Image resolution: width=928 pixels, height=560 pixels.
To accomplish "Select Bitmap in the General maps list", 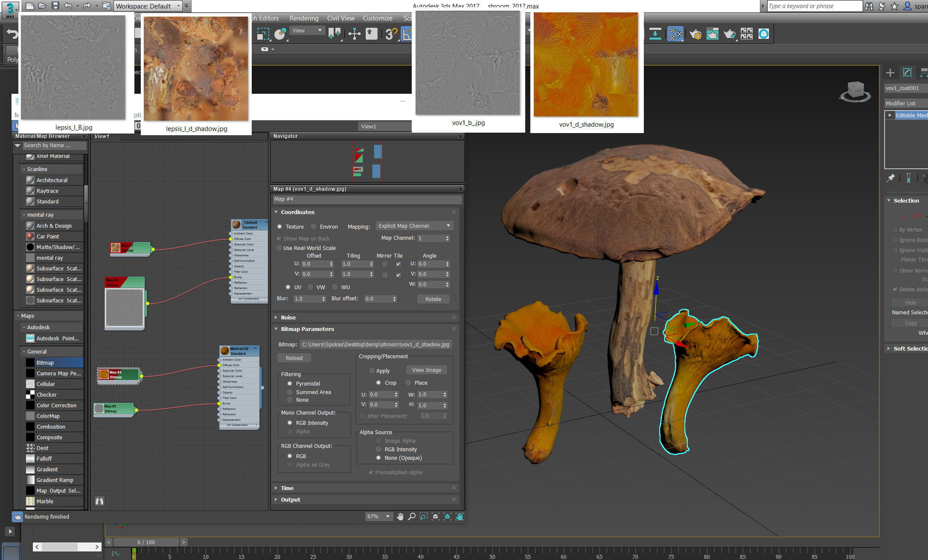I will coord(54,363).
